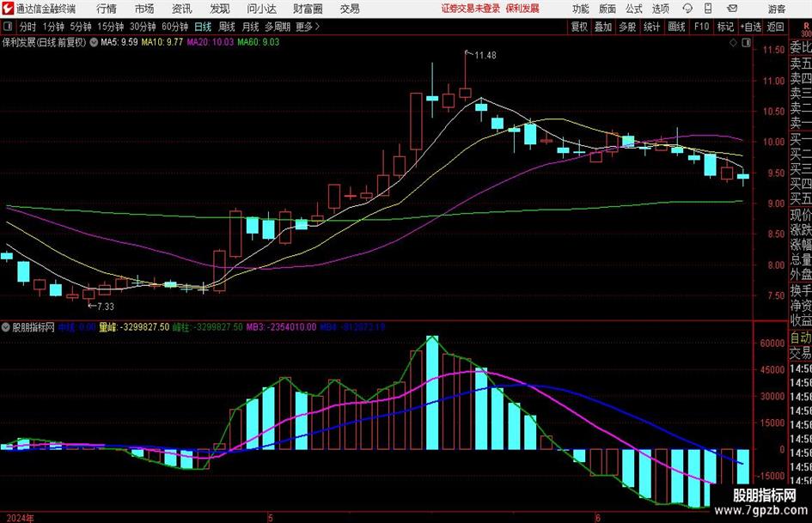Open the 功能 menu

(x=581, y=9)
